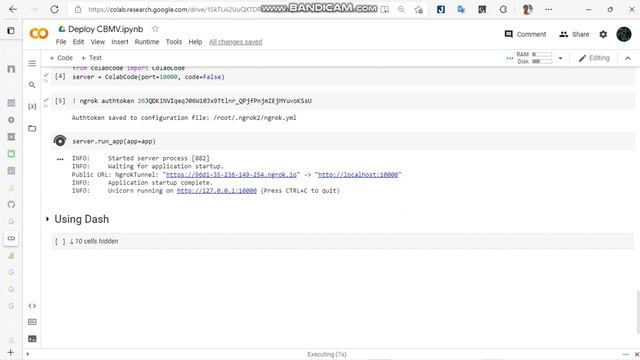The width and height of the screenshot is (640, 360).
Task: Open the File menu
Action: tap(61, 42)
